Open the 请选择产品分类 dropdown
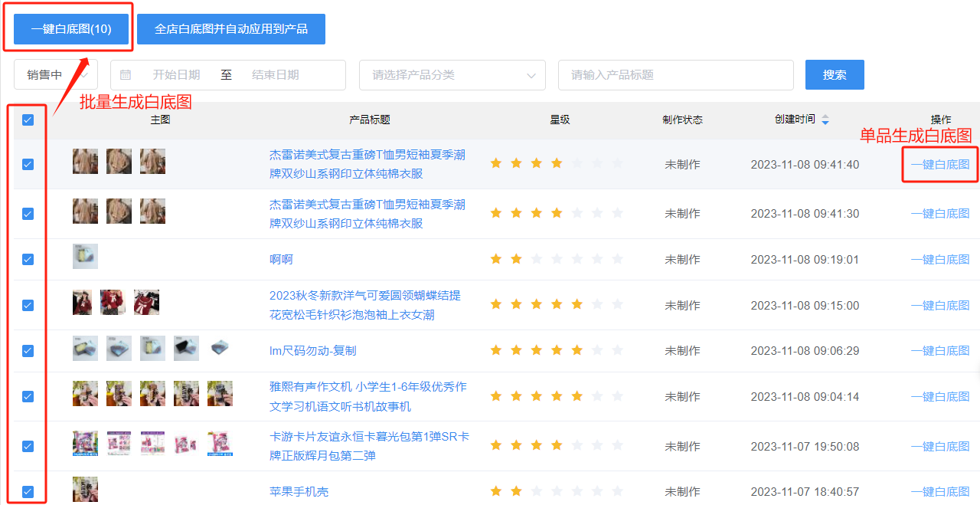Screen dimensions: 980x505 (x=452, y=74)
